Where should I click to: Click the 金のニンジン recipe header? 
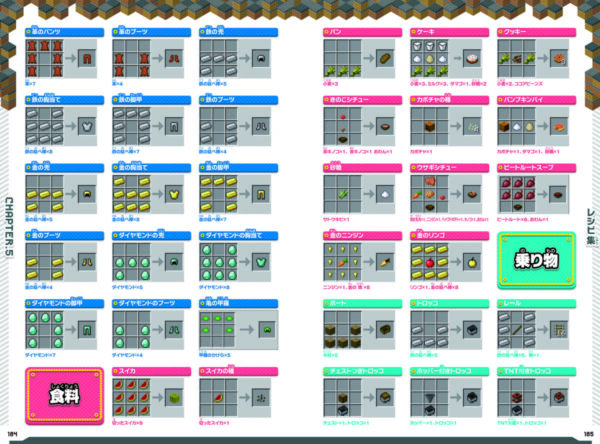pyautogui.click(x=362, y=235)
